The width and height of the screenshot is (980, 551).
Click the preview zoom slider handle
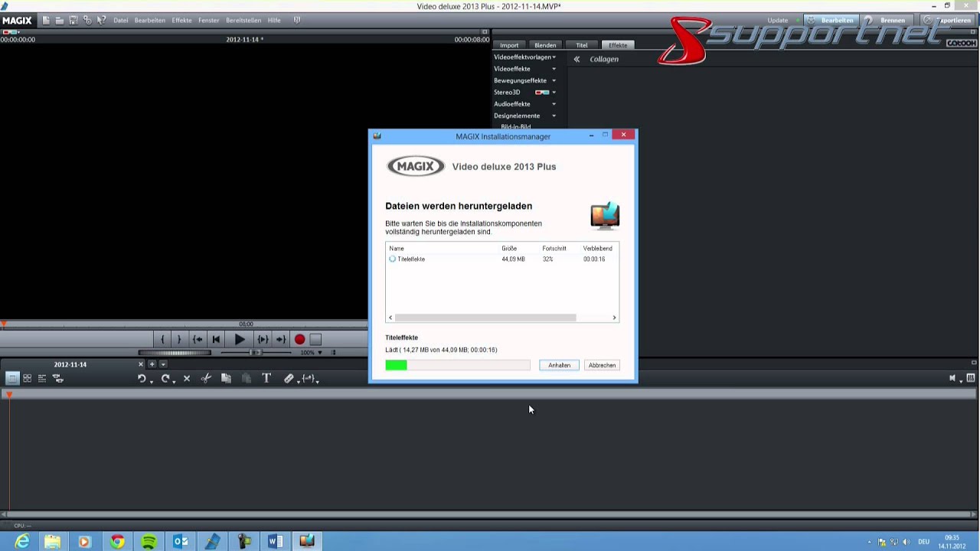pos(256,353)
